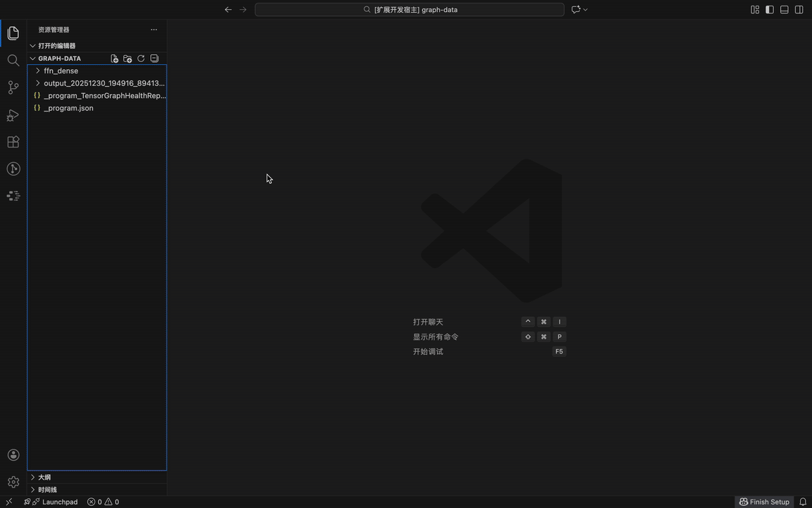
Task: Open the Run and Debug view
Action: coord(13,115)
